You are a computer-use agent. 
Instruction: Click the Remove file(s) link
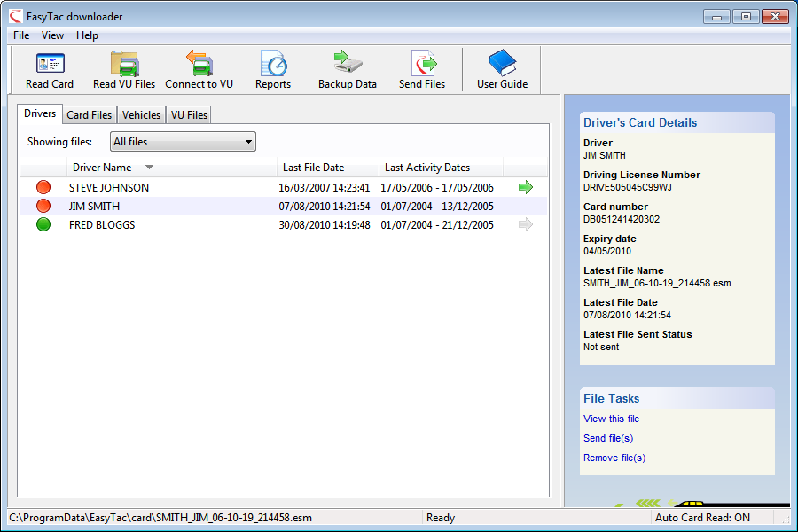(x=614, y=458)
